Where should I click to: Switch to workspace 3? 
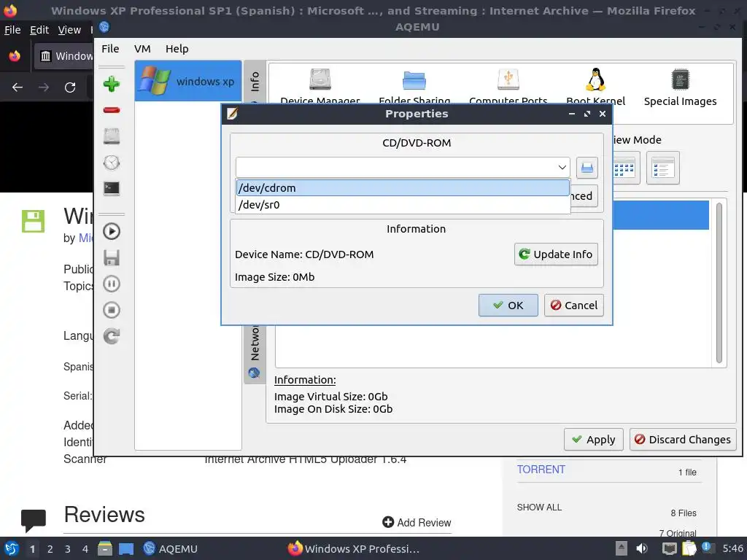tap(68, 549)
